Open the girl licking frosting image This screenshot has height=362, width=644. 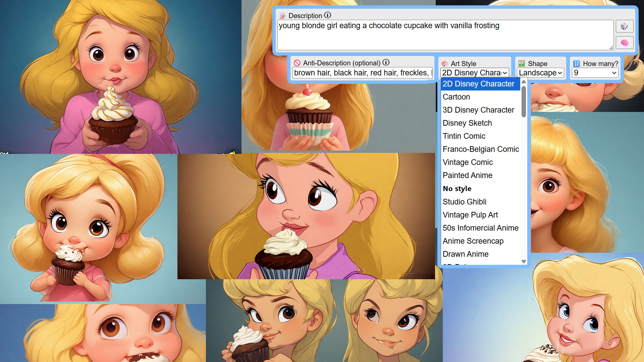(x=306, y=216)
